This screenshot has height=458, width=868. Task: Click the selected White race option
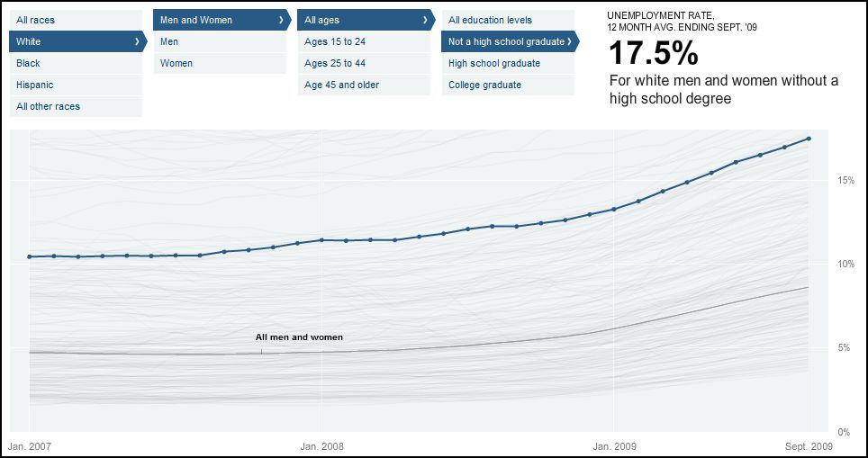(29, 41)
